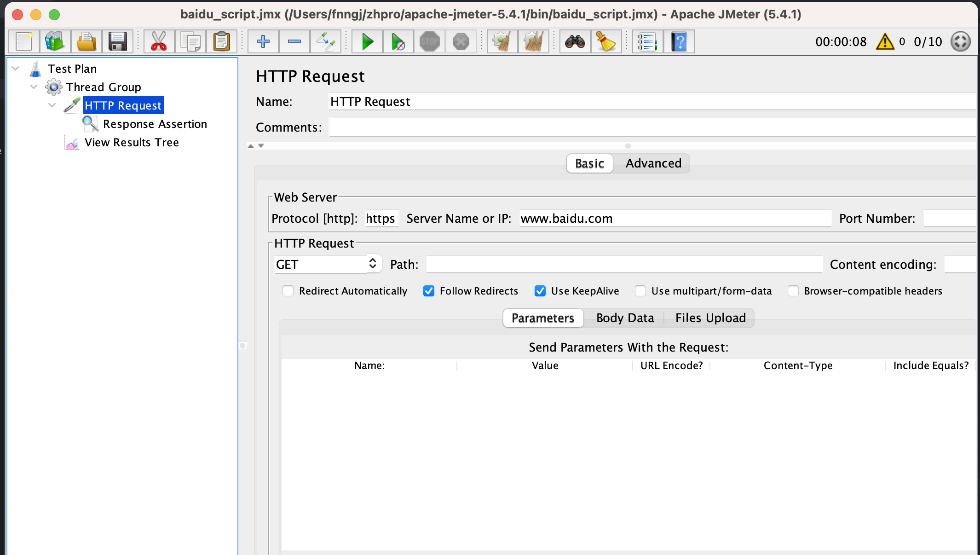This screenshot has height=555, width=980.
Task: Click the Port Number field
Action: [x=950, y=219]
